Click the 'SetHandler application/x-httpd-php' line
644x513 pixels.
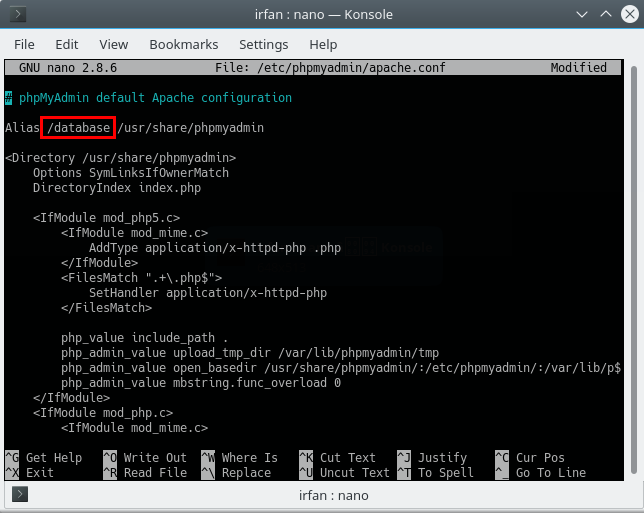pyautogui.click(x=208, y=293)
